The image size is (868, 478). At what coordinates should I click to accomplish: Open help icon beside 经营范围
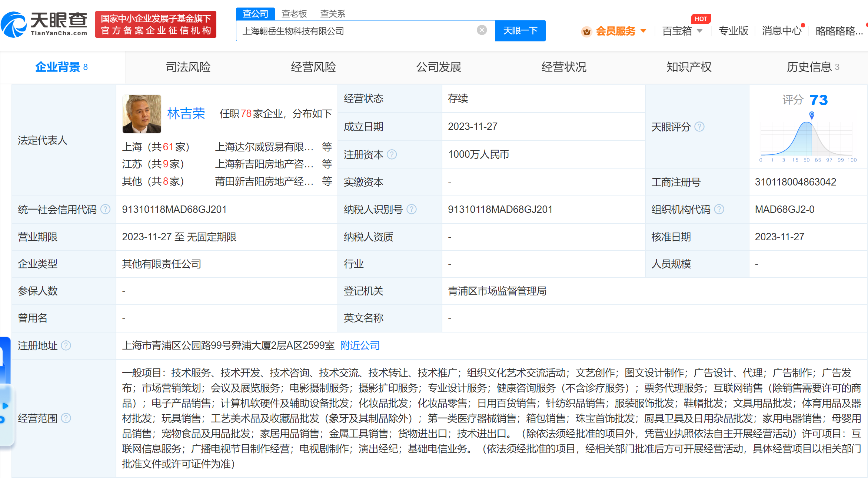(x=66, y=418)
